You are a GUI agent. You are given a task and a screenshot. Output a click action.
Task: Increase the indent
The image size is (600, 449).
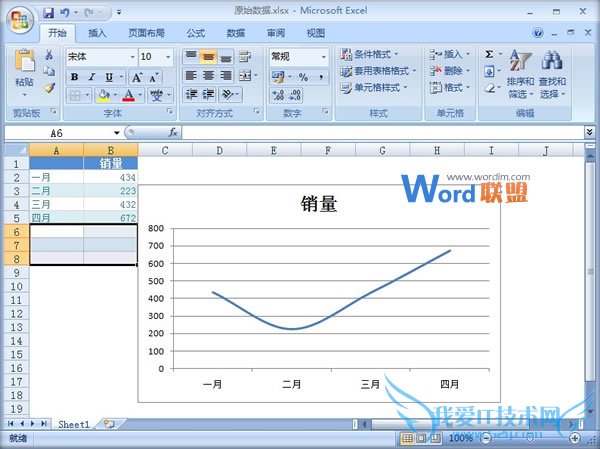208,94
